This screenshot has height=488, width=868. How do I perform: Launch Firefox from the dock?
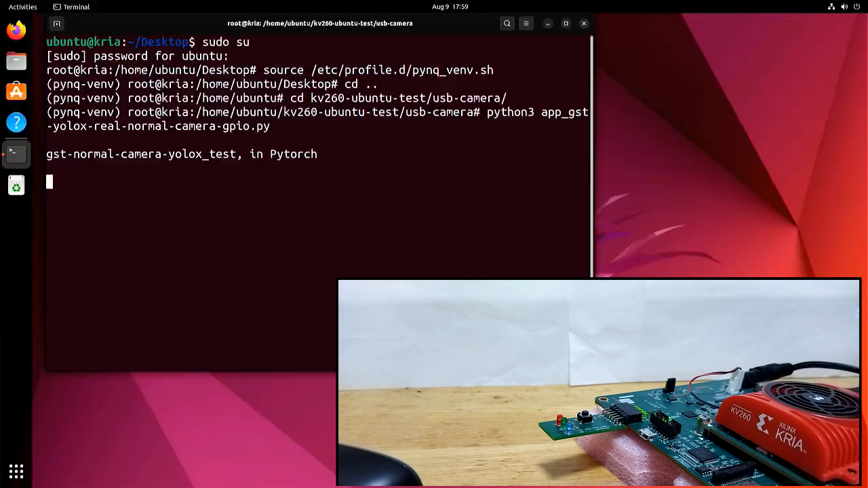pos(16,30)
